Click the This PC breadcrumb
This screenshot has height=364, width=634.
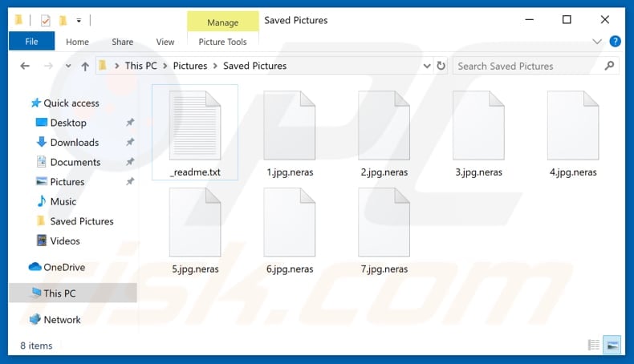140,66
